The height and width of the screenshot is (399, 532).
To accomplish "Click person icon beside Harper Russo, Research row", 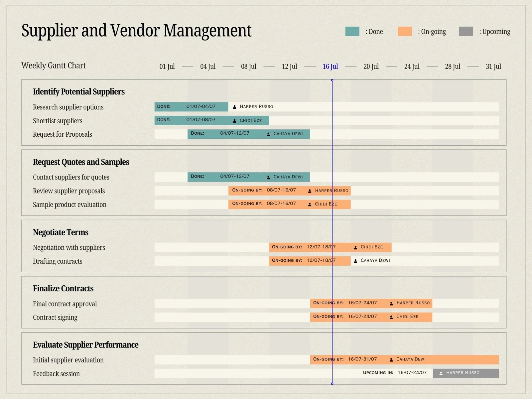I will [234, 107].
